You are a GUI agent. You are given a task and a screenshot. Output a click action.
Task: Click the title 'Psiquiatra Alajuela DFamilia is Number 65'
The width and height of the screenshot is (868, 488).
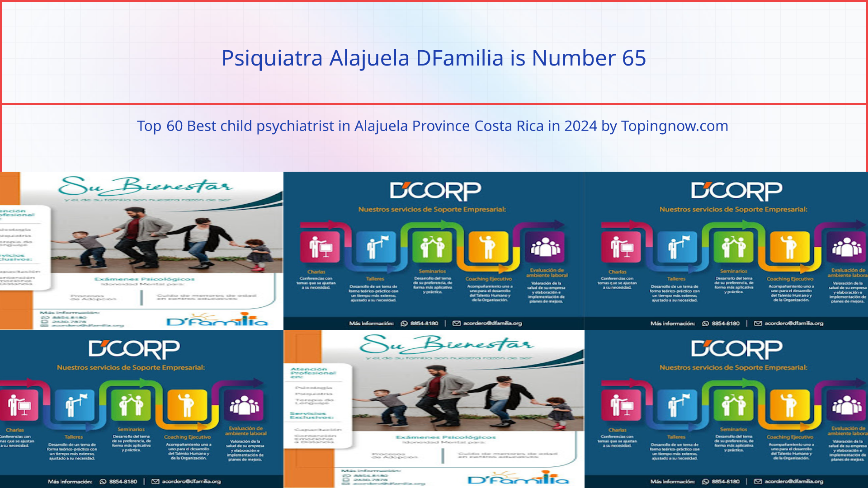pos(434,58)
